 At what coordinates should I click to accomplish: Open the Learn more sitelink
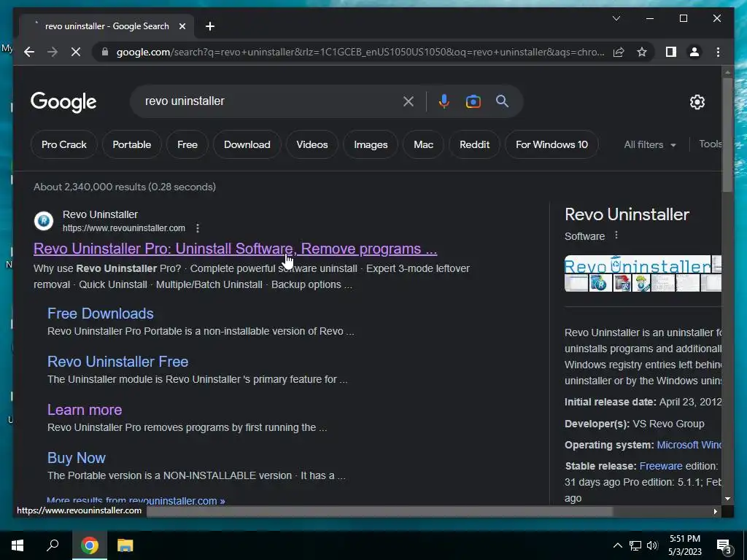click(x=85, y=410)
